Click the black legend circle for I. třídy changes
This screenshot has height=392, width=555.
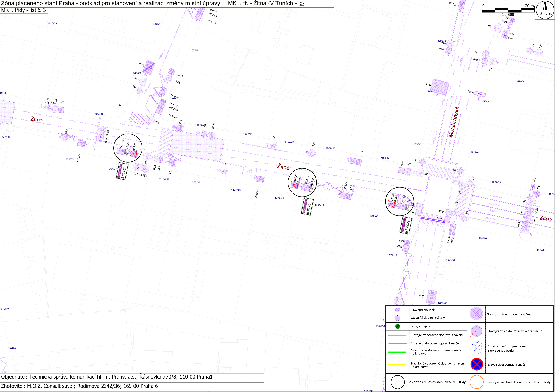(398, 382)
